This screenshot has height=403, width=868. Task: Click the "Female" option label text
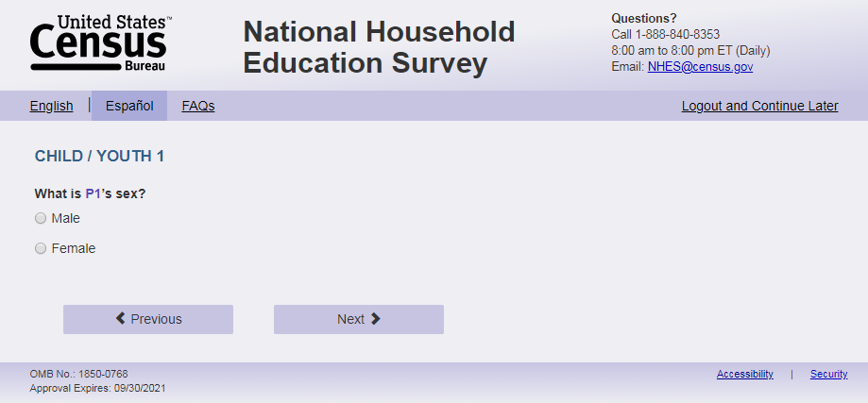[74, 248]
